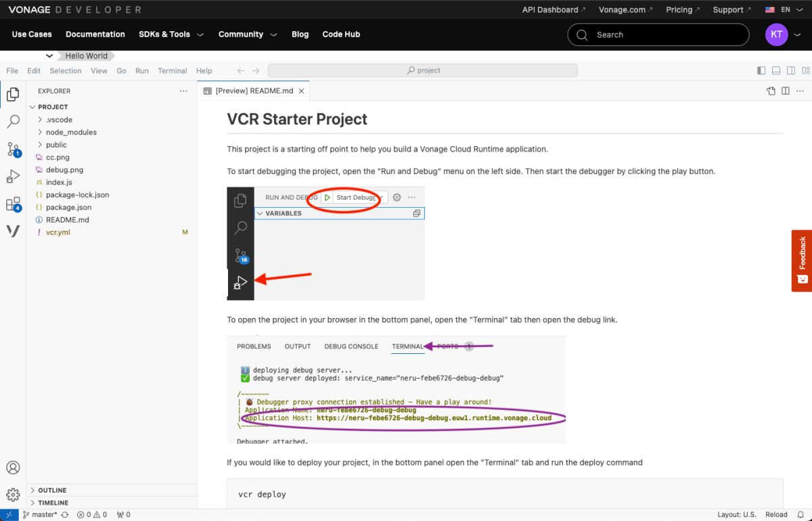Open the Run and Debug view
The height and width of the screenshot is (521, 812).
tap(13, 177)
